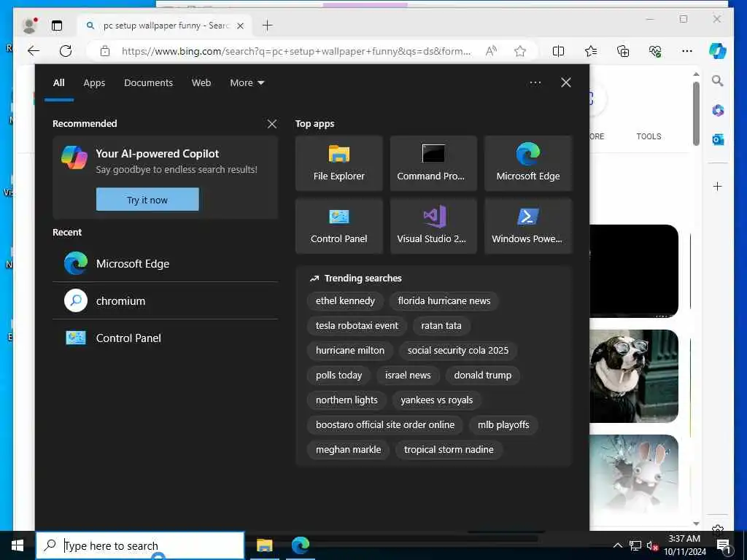Close the pc setup wallpaper tab
This screenshot has width=747, height=560.
[241, 26]
